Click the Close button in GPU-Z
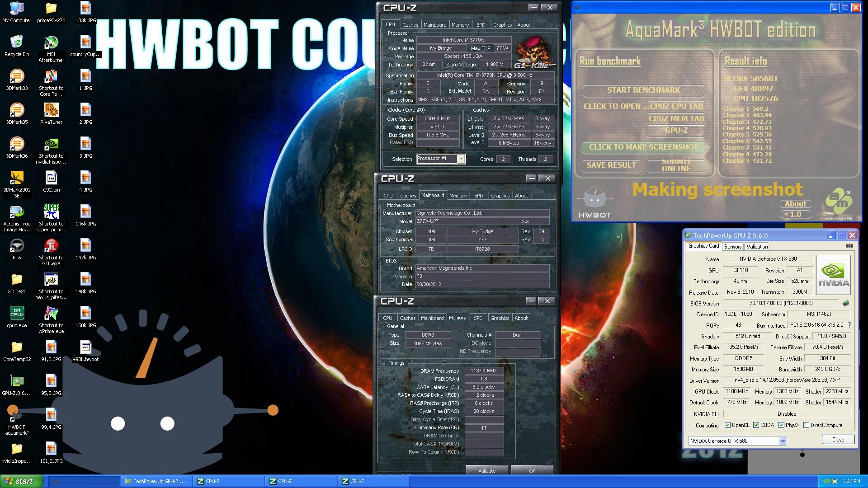The width and height of the screenshot is (868, 488). pos(838,440)
